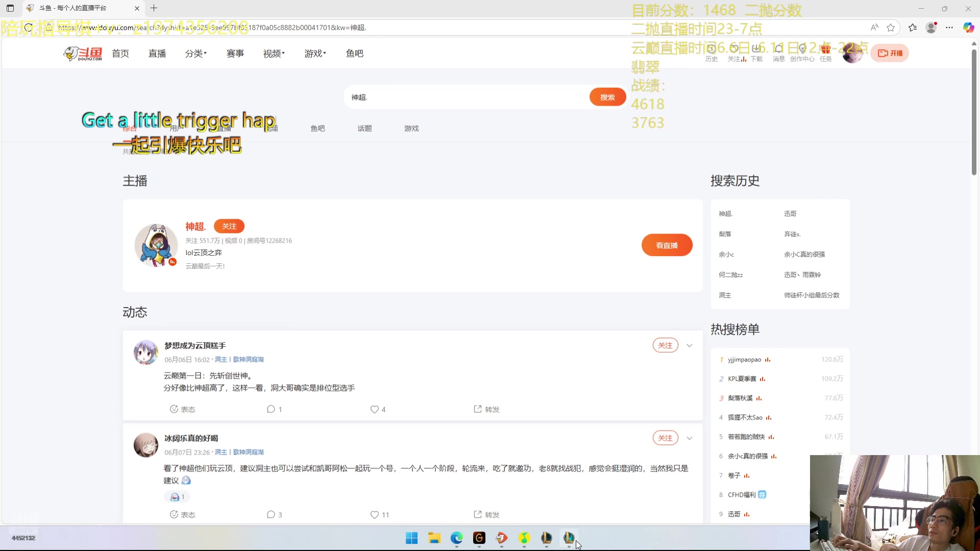Click 表态 reaction on second post
Viewport: 980px width, 551px height.
coord(182,515)
